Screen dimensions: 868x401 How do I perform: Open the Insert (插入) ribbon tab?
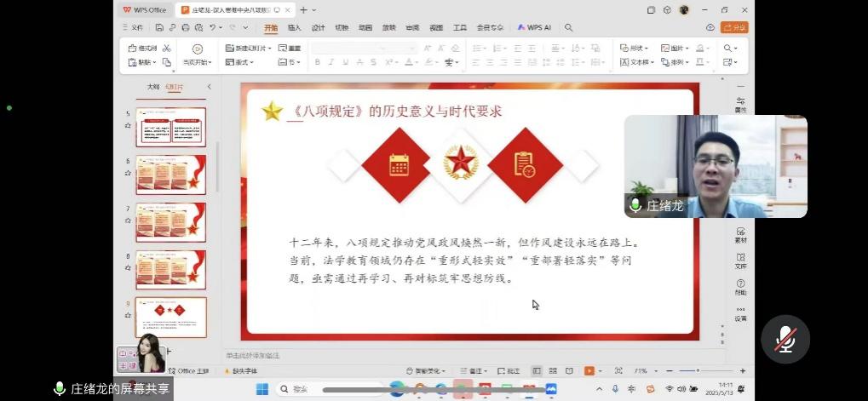click(294, 28)
